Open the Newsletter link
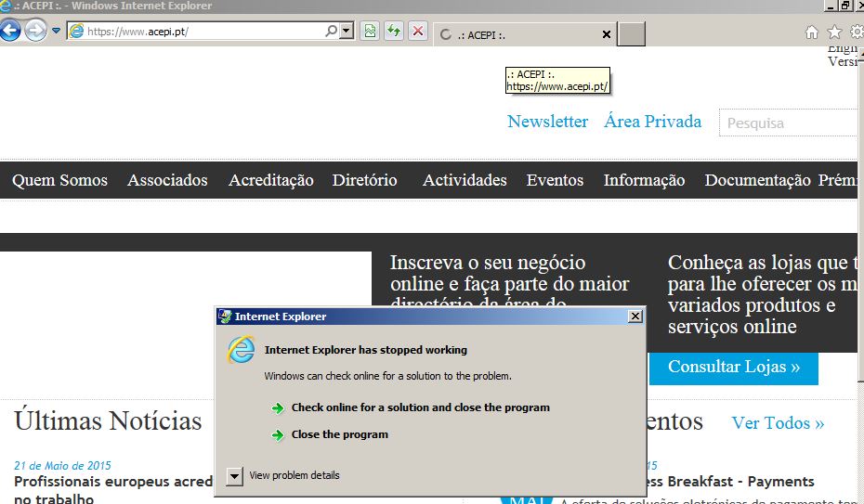 (548, 122)
